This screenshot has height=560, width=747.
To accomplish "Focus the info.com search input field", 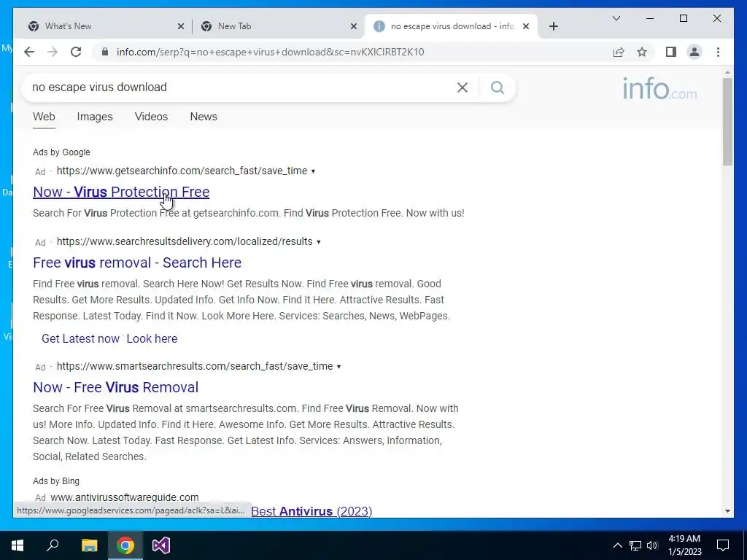I will [239, 87].
